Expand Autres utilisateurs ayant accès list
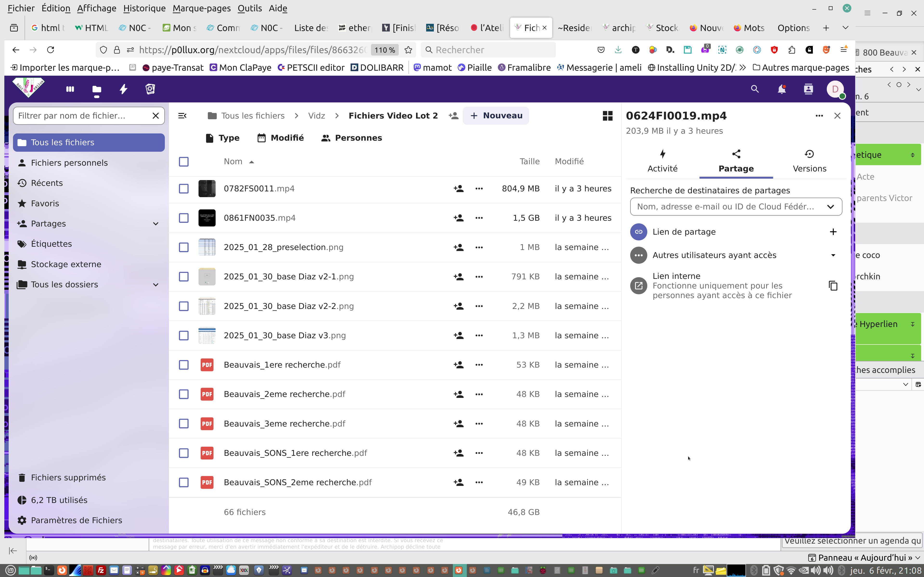 click(833, 255)
